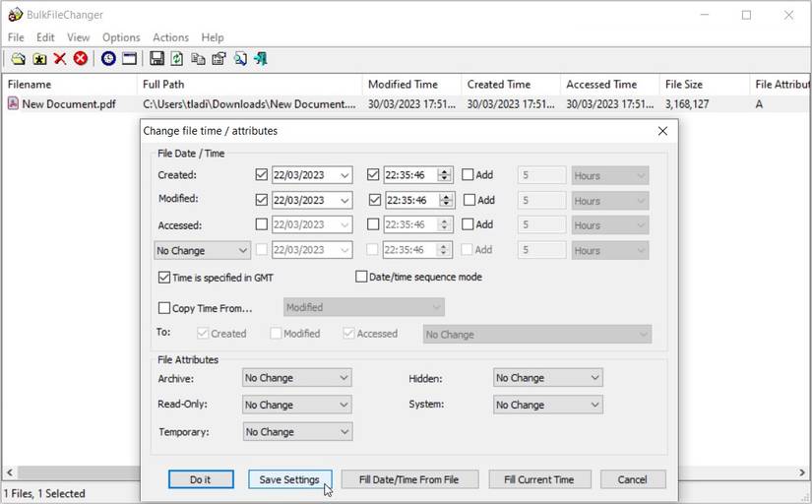Open the Temporary attribute dropdown
The height and width of the screenshot is (504, 812).
pyautogui.click(x=298, y=431)
